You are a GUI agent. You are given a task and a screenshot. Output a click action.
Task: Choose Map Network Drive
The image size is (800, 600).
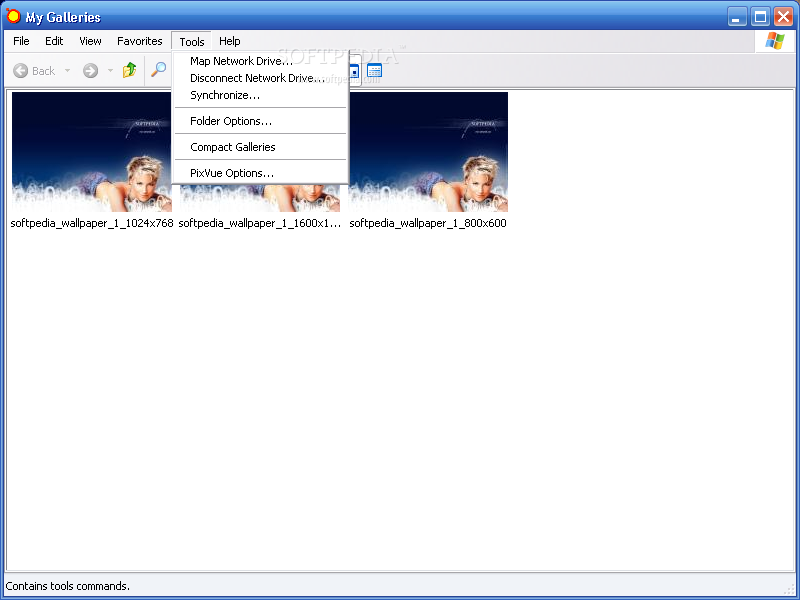(x=261, y=61)
